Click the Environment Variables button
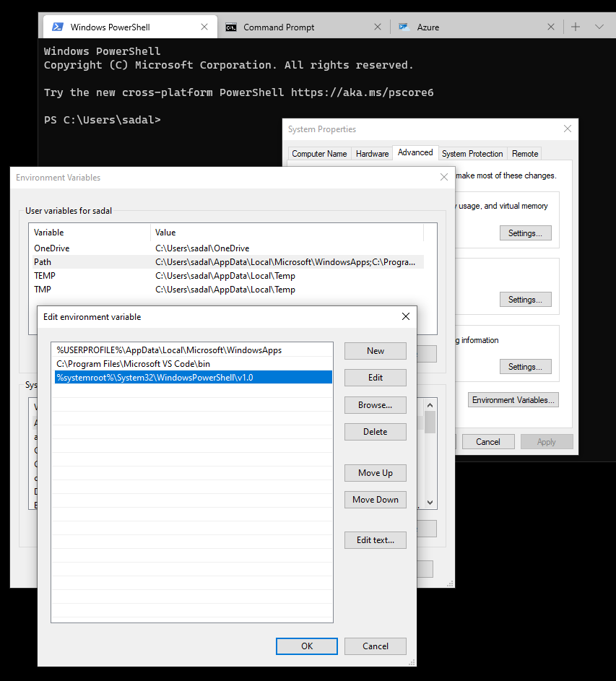The height and width of the screenshot is (681, 616). coord(513,399)
